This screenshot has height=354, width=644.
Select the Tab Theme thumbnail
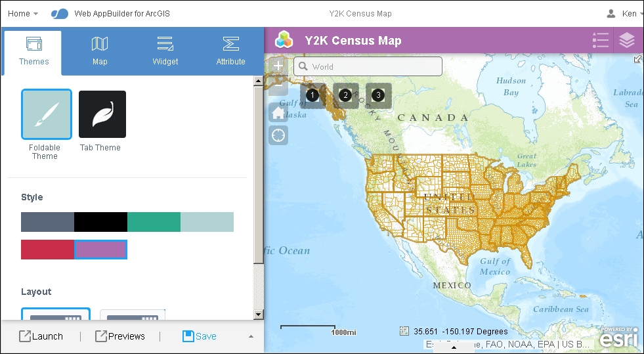point(102,114)
